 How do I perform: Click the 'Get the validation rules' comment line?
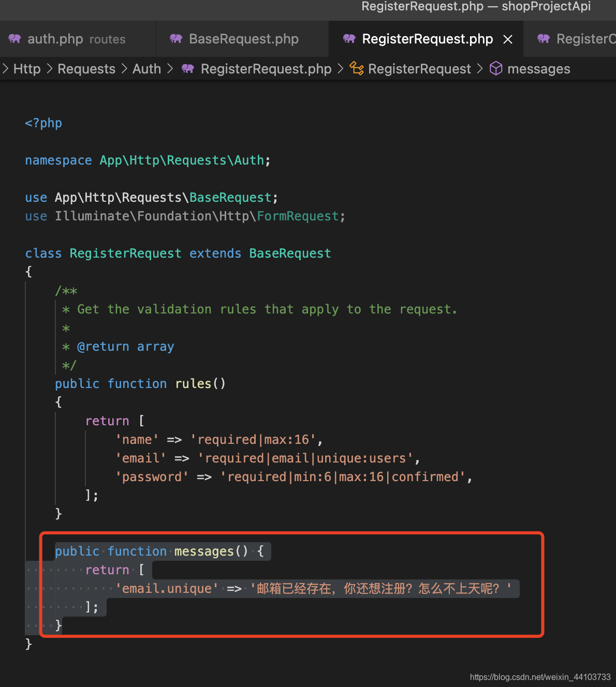coord(259,309)
